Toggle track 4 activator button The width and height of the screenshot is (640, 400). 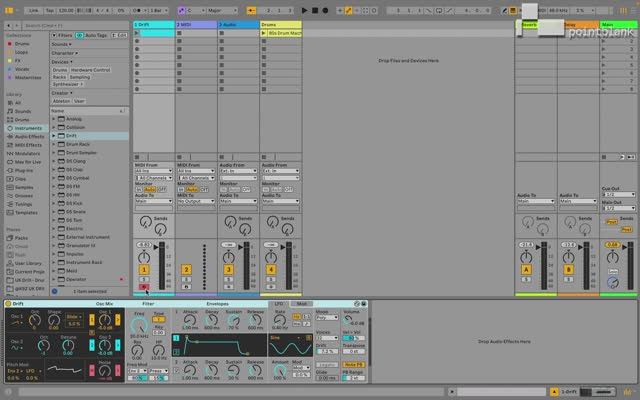[271, 269]
